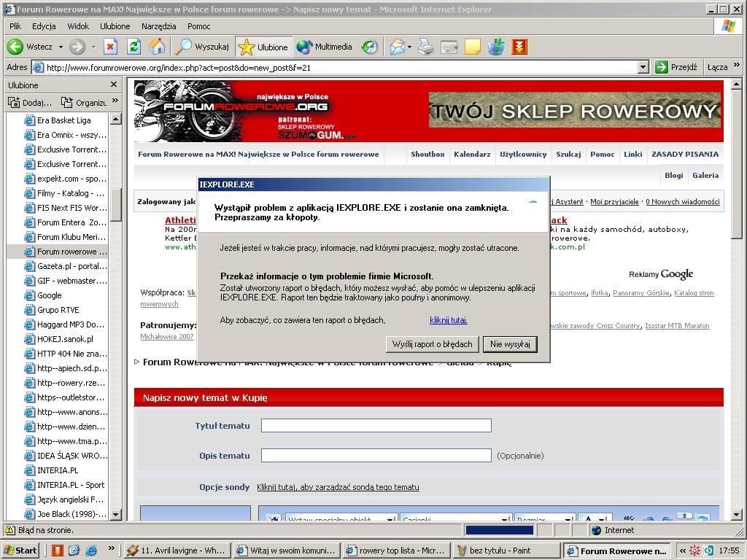Image resolution: width=747 pixels, height=560 pixels.
Task: Click the Opis tematu input field
Action: [x=376, y=456]
